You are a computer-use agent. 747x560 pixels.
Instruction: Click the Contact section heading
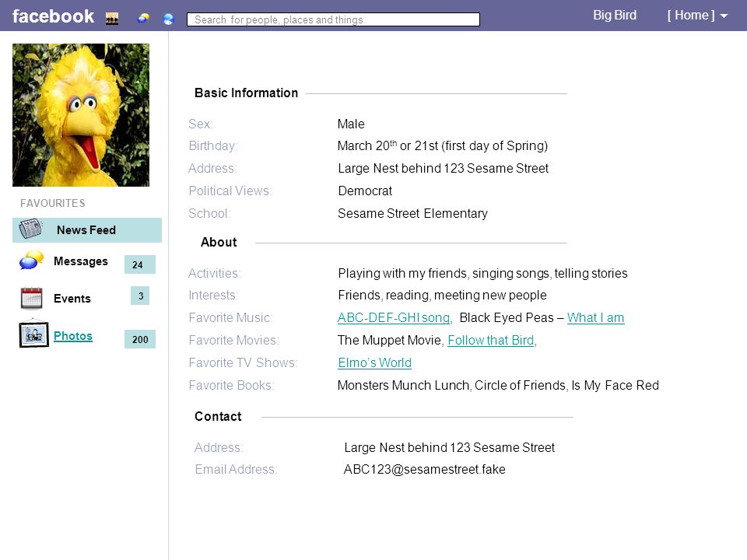pos(218,416)
